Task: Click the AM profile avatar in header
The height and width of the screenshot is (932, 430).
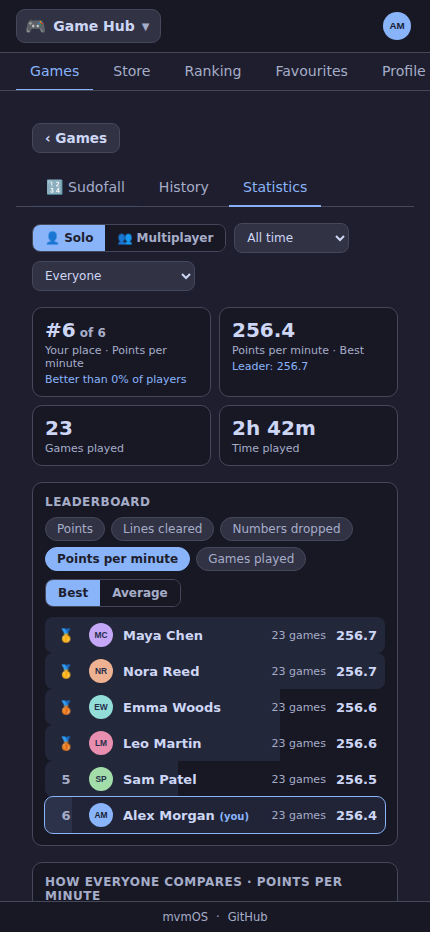Action: 397,26
